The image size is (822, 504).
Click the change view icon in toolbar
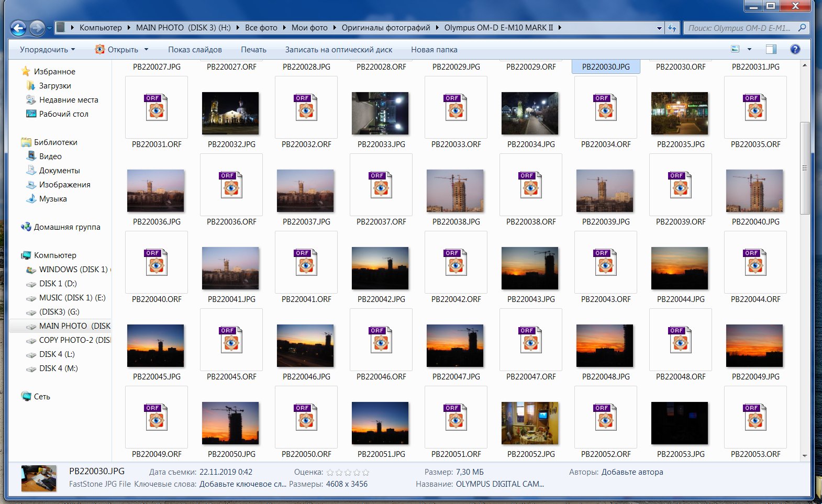coord(736,49)
